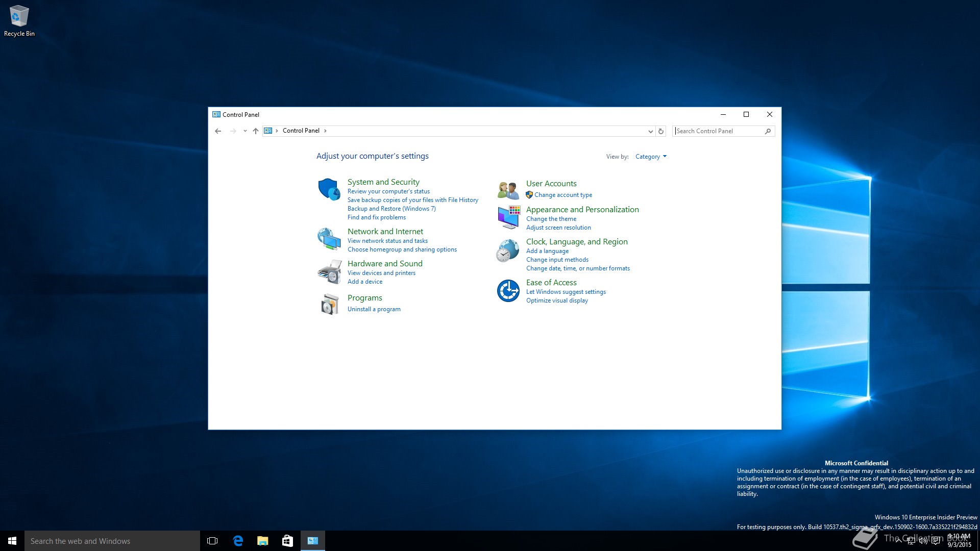Screen dimensions: 980x551
Task: Click the Control Panel title bar icon
Action: point(216,114)
